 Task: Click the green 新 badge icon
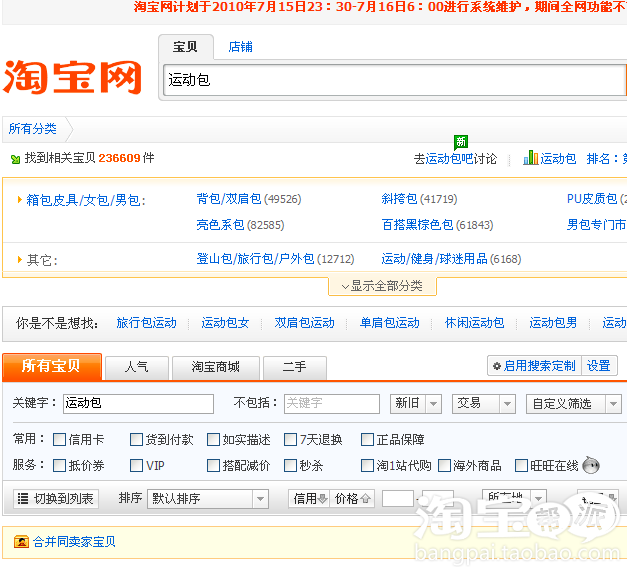461,142
